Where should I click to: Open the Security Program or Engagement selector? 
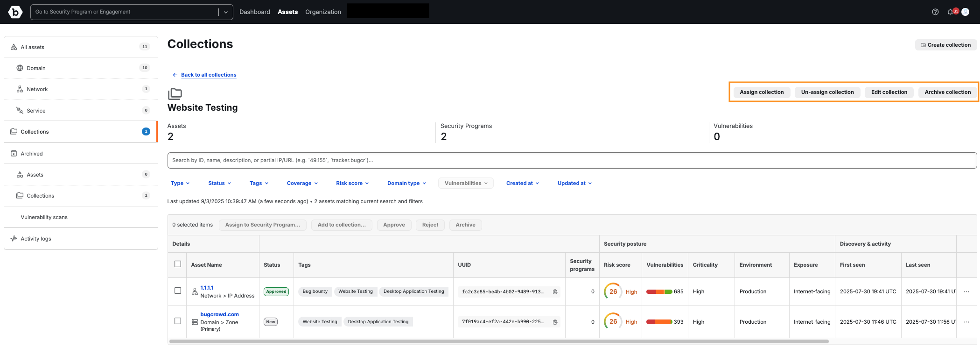132,12
